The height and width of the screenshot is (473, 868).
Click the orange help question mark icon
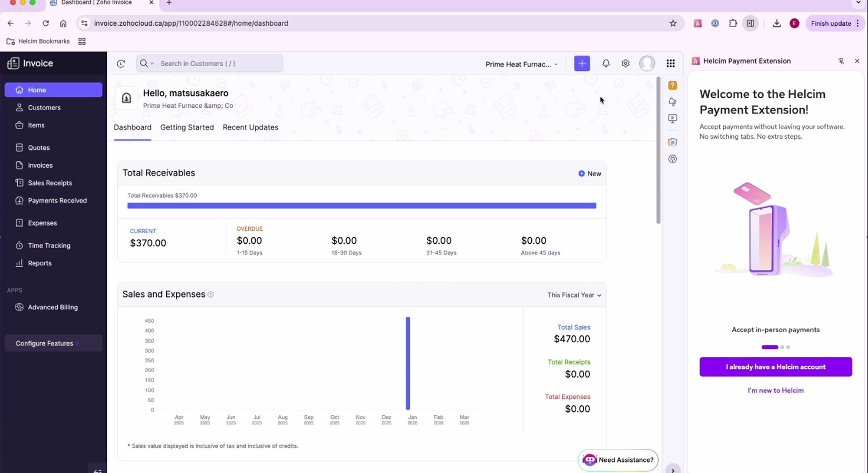tap(672, 85)
